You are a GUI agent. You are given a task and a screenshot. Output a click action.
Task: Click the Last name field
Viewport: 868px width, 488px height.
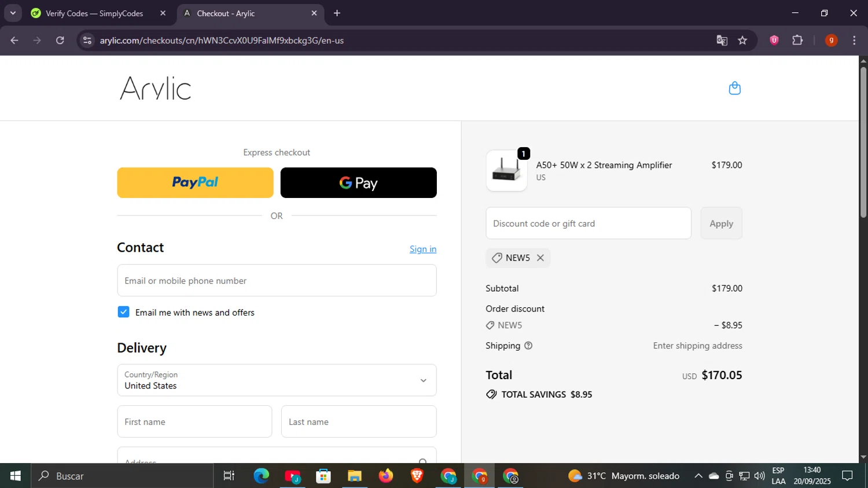click(x=358, y=421)
